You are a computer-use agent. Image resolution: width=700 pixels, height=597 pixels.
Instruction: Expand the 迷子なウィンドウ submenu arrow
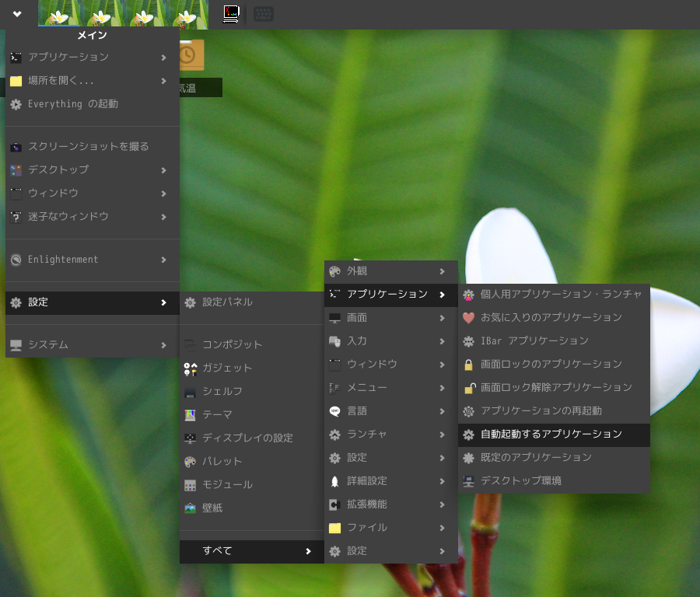(x=164, y=217)
